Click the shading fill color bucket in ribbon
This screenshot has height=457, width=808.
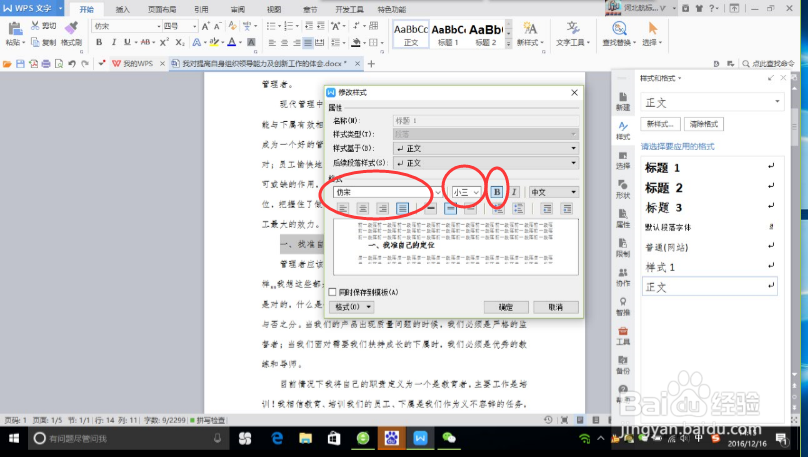point(356,42)
